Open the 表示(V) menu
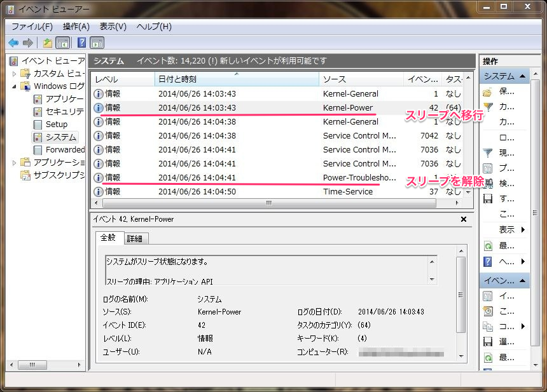547x392 pixels. 113,27
